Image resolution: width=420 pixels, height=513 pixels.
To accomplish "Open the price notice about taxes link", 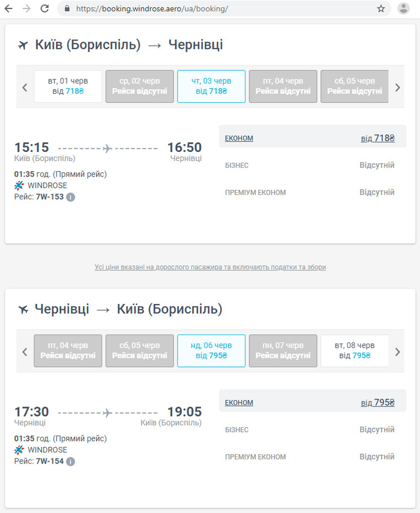I will point(210,267).
